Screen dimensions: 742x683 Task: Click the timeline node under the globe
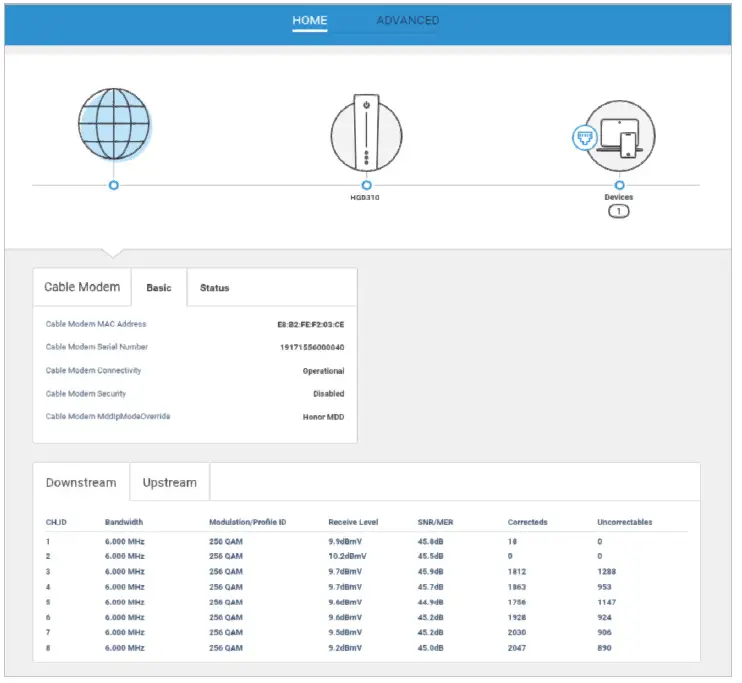point(114,185)
